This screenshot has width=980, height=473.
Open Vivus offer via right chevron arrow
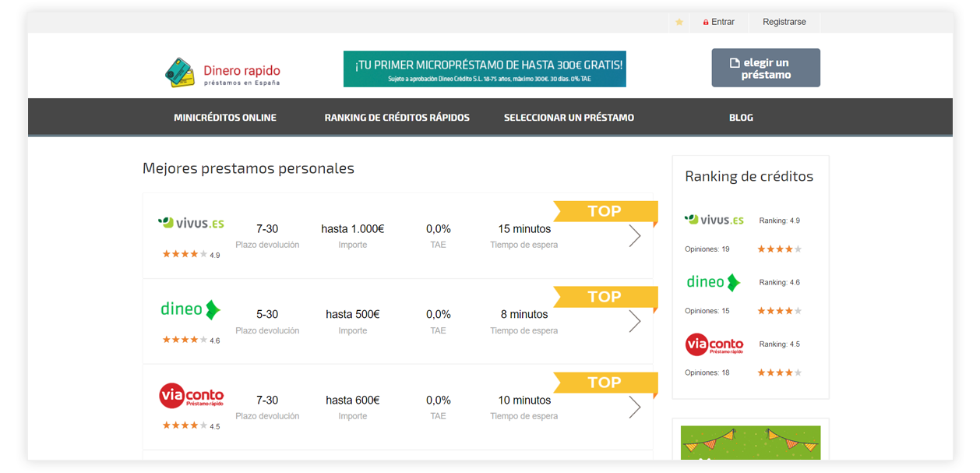click(x=634, y=236)
